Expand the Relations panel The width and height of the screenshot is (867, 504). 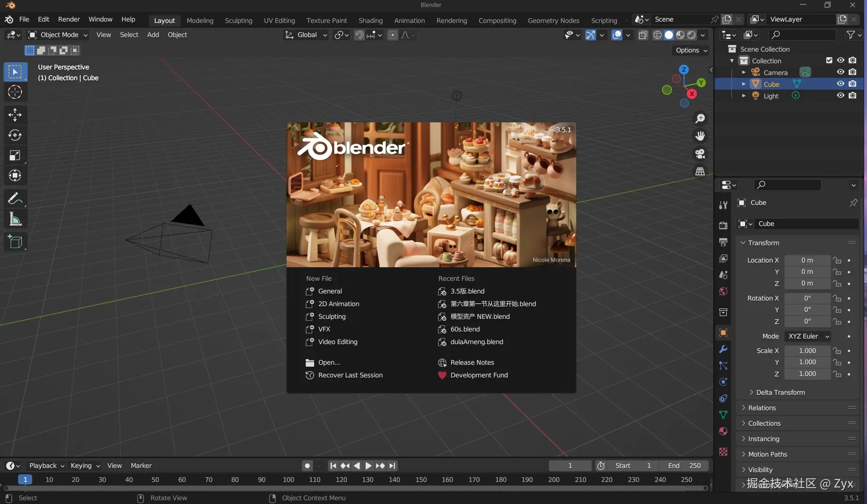pyautogui.click(x=762, y=408)
